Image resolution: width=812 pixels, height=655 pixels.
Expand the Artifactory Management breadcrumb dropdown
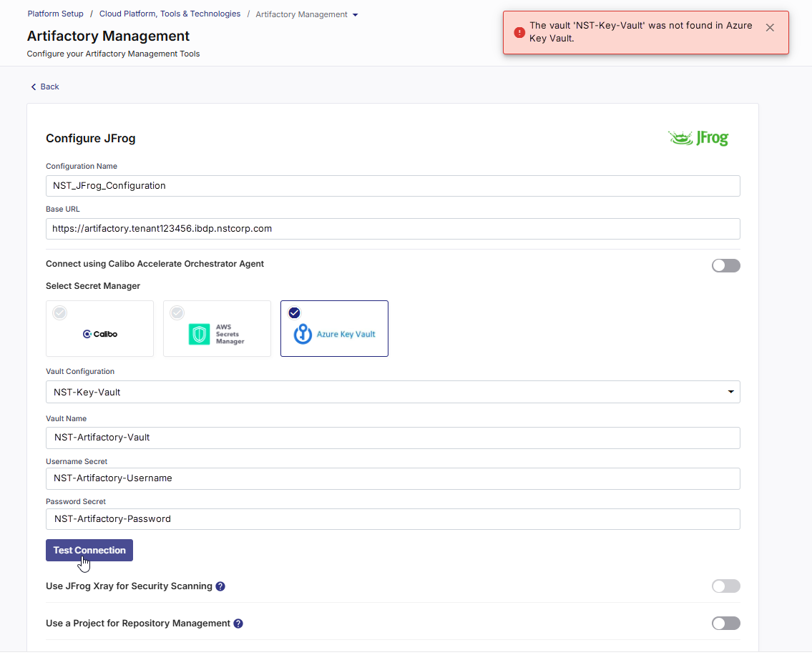[356, 15]
